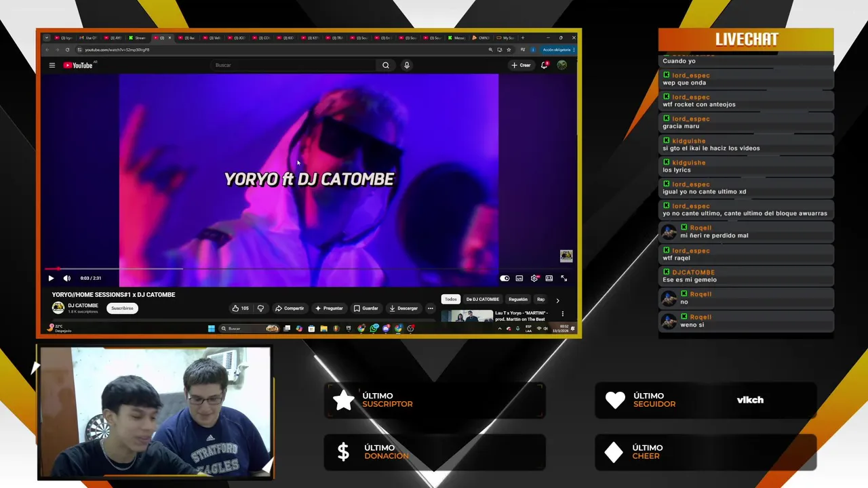This screenshot has height=488, width=868.
Task: Click the browser address bar URL
Action: (x=117, y=49)
